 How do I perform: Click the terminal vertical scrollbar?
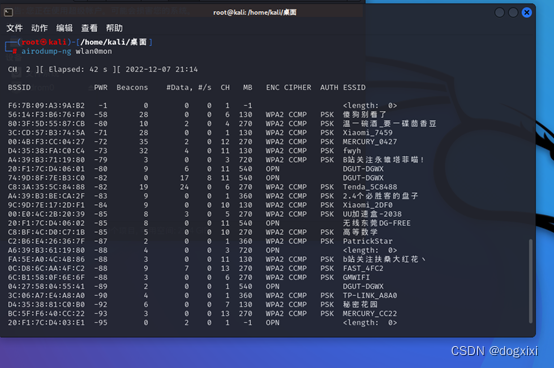530,281
